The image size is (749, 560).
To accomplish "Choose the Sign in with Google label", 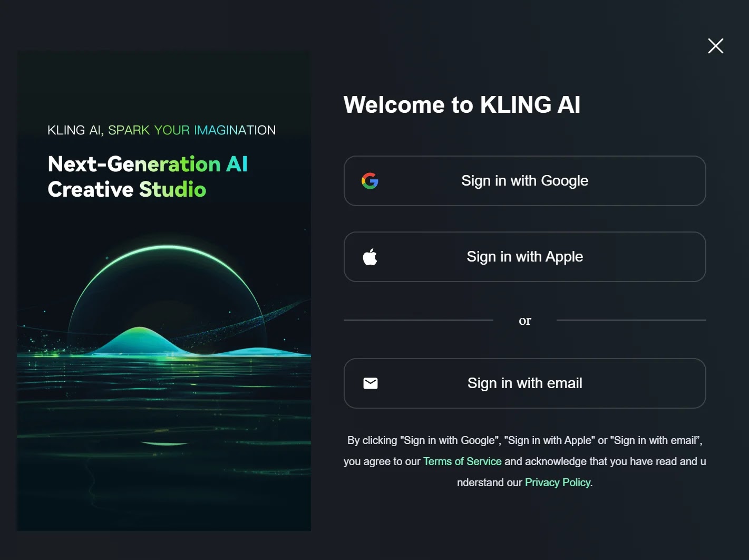I will click(x=524, y=181).
